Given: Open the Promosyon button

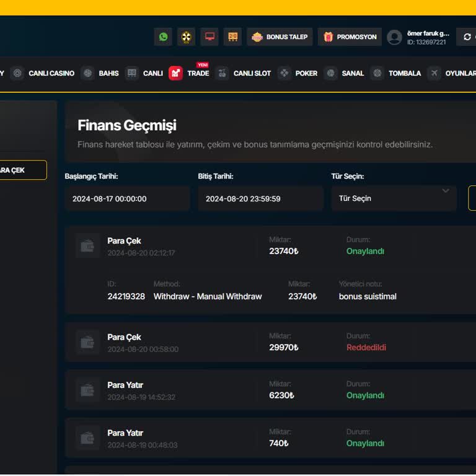Looking at the screenshot, I should pos(350,37).
